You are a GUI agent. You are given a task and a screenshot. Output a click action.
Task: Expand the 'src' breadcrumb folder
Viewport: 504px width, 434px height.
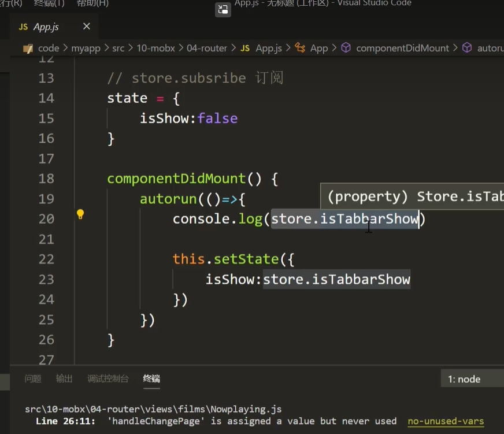pyautogui.click(x=118, y=49)
